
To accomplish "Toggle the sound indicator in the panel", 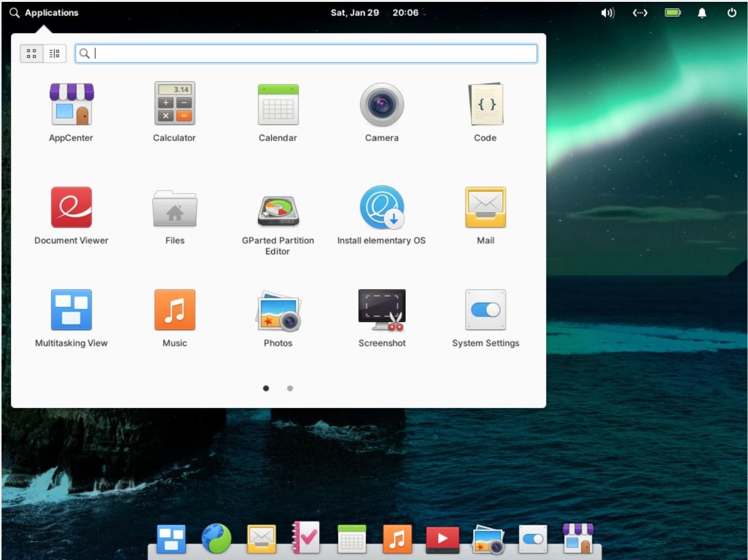I will pos(608,12).
